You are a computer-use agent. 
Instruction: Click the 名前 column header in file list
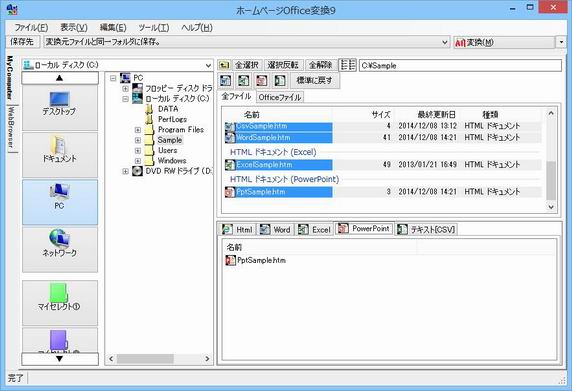pyautogui.click(x=278, y=115)
